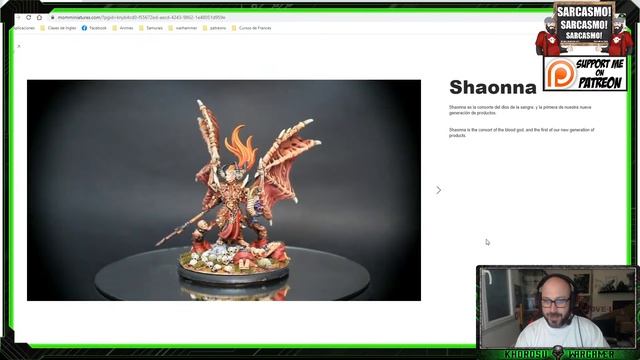The width and height of the screenshot is (640, 360).
Task: Open the Clases de Ingles bookmark folder
Action: tap(58, 28)
